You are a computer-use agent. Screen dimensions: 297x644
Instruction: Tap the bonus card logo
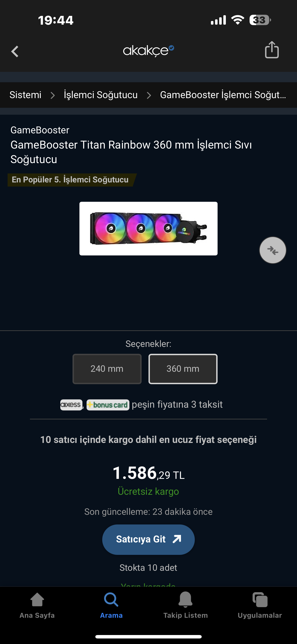coord(108,405)
